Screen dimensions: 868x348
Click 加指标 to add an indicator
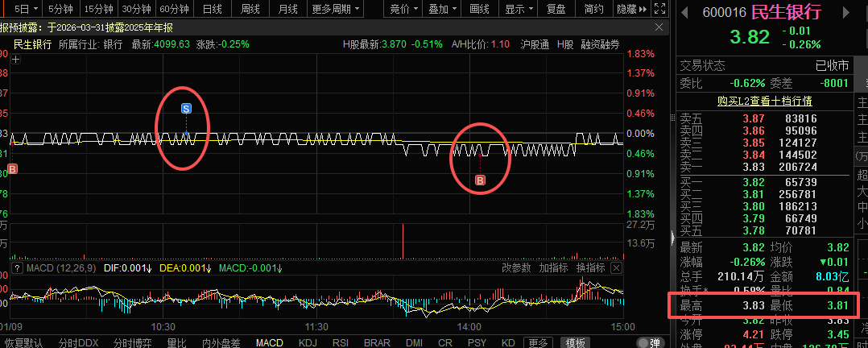(x=554, y=268)
